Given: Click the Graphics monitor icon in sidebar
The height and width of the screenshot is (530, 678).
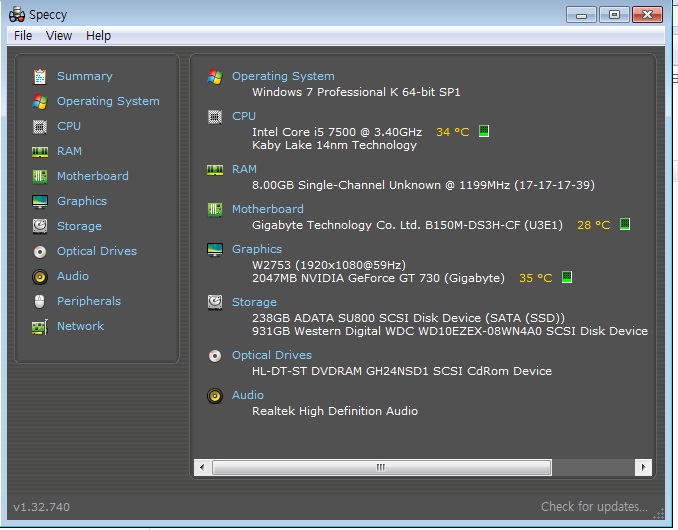Looking at the screenshot, I should [40, 201].
